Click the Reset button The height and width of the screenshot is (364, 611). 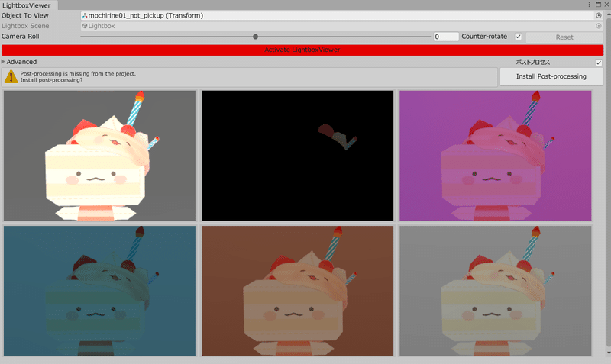pyautogui.click(x=564, y=37)
